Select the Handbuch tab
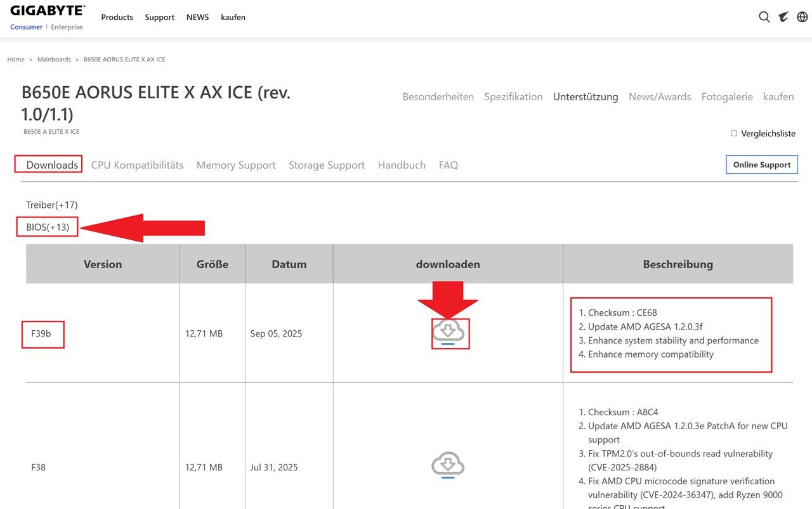Viewport: 812px width, 509px height. coord(402,165)
